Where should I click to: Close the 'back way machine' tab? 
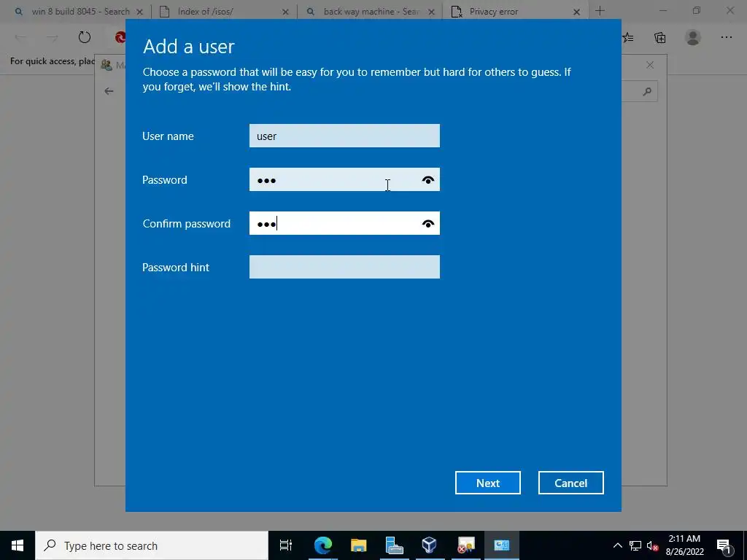(431, 12)
